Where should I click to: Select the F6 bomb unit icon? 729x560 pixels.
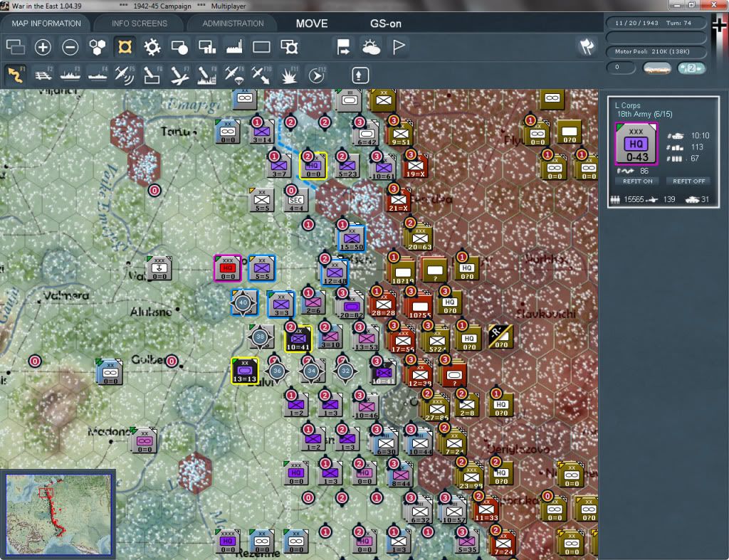click(x=152, y=75)
